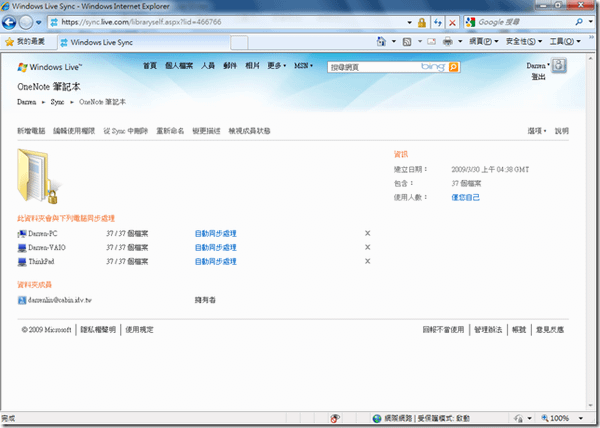Click the Windows Live logo
Screen dimensions: 600x428
pos(49,67)
